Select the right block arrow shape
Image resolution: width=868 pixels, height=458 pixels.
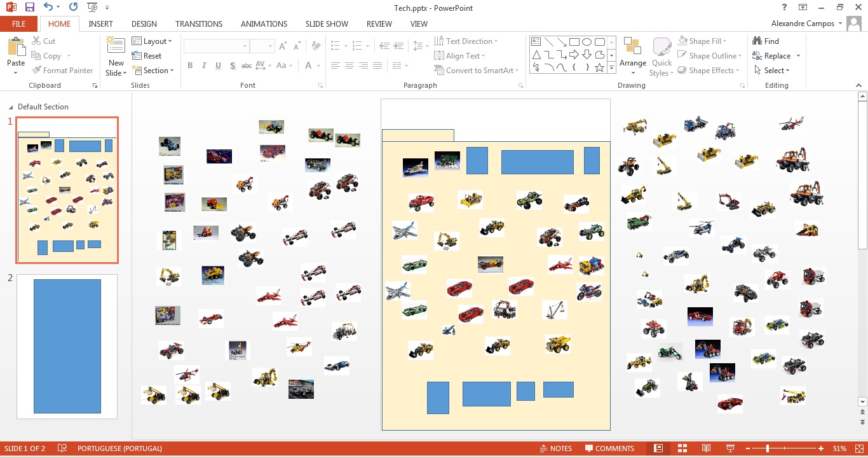574,54
